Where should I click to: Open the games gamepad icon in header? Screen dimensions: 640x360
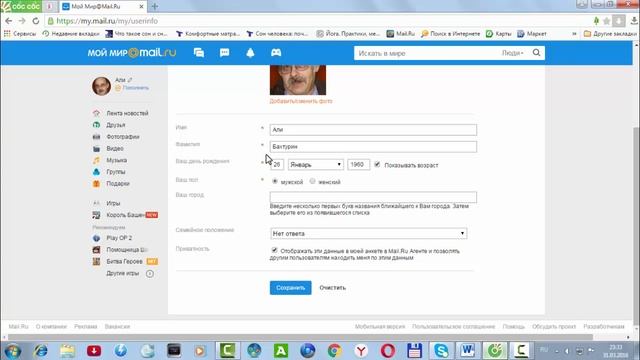click(x=276, y=53)
